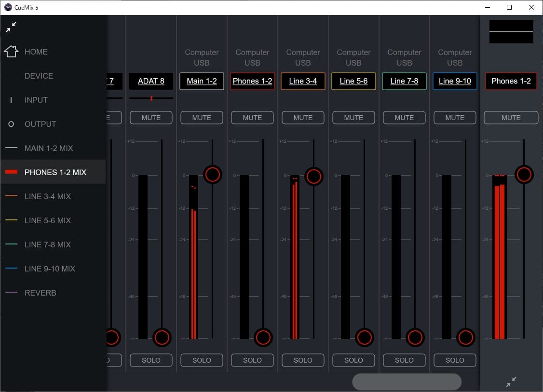Viewport: 543px width, 392px height.
Task: Click the CueMix 5 app icon in title bar
Action: click(8, 7)
